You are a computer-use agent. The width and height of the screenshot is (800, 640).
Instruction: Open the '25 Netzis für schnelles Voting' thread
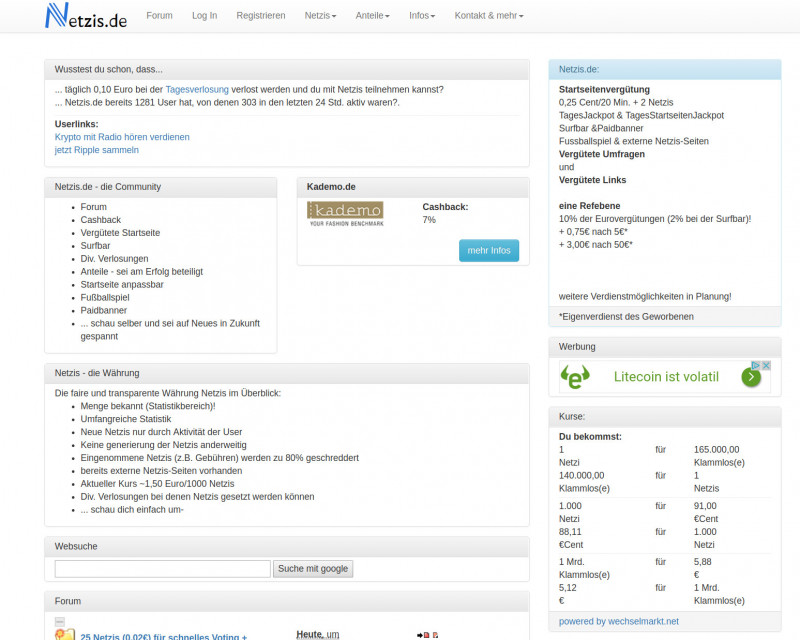164,636
